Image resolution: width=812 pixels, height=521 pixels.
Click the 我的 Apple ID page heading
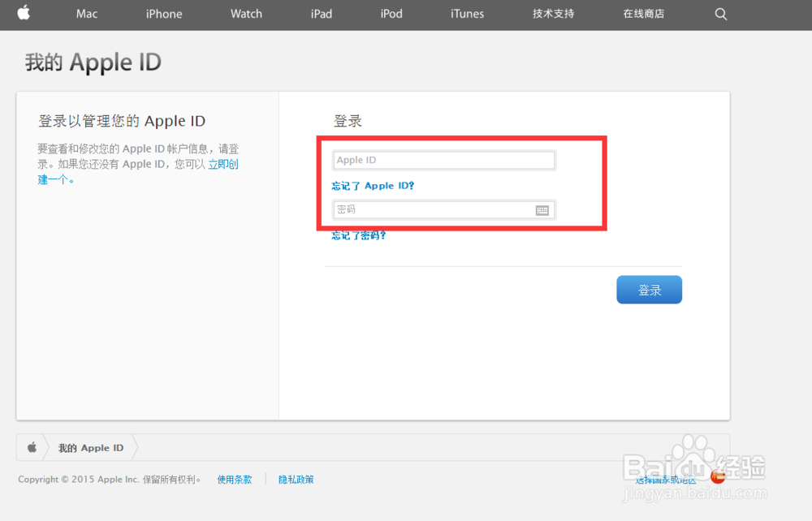pos(93,62)
